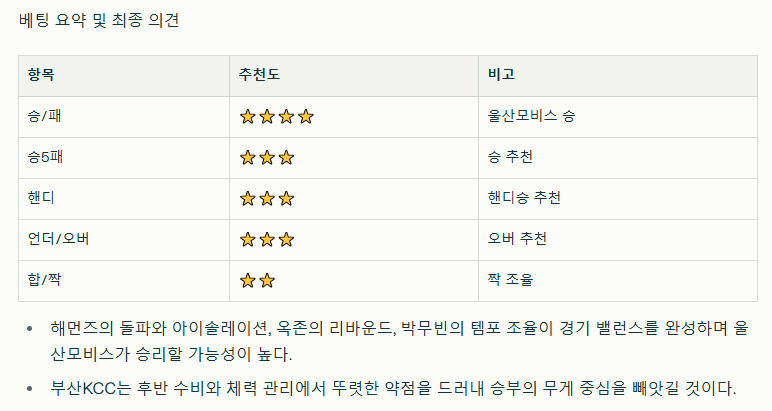This screenshot has width=772, height=411.
Task: Click the first star in the 언더/오버 row
Action: [x=248, y=240]
